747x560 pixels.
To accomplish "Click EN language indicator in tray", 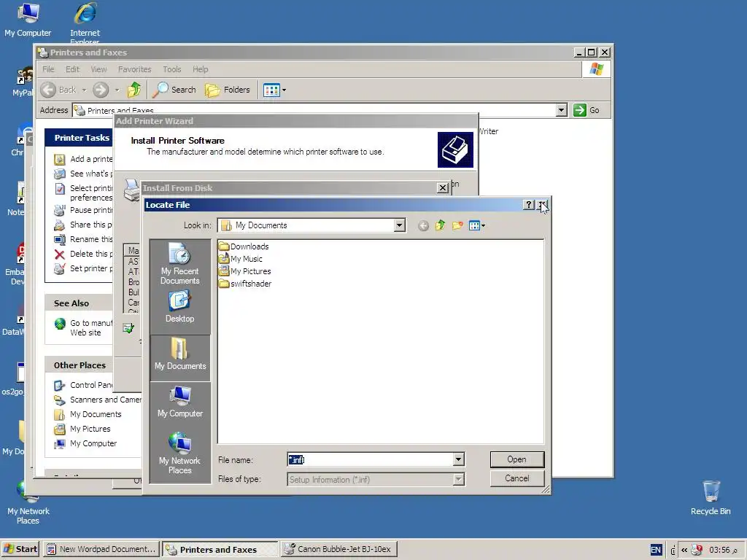I will tap(656, 550).
